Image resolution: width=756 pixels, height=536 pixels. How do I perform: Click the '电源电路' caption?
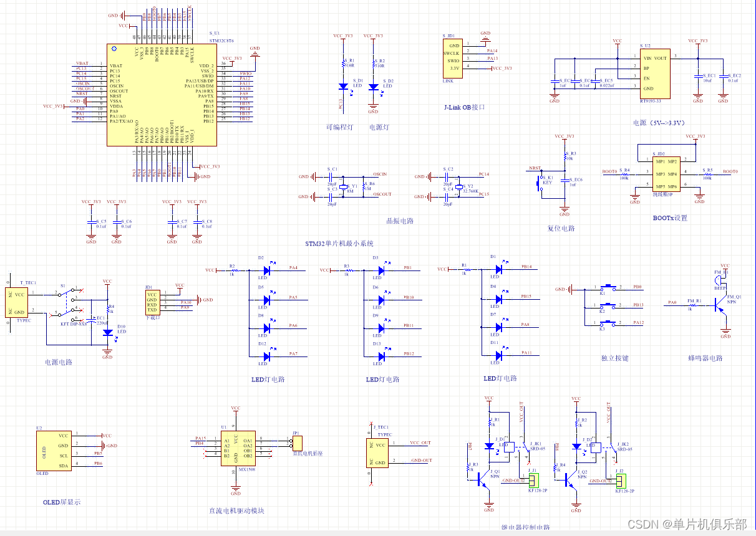click(58, 362)
